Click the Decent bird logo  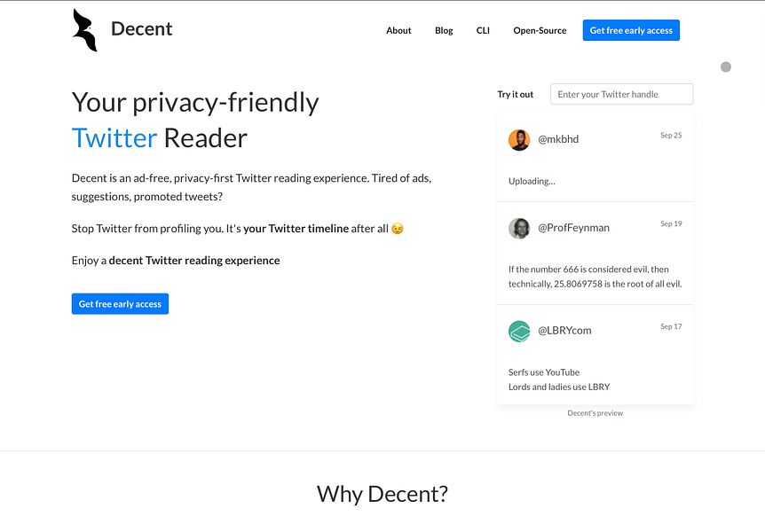86,29
